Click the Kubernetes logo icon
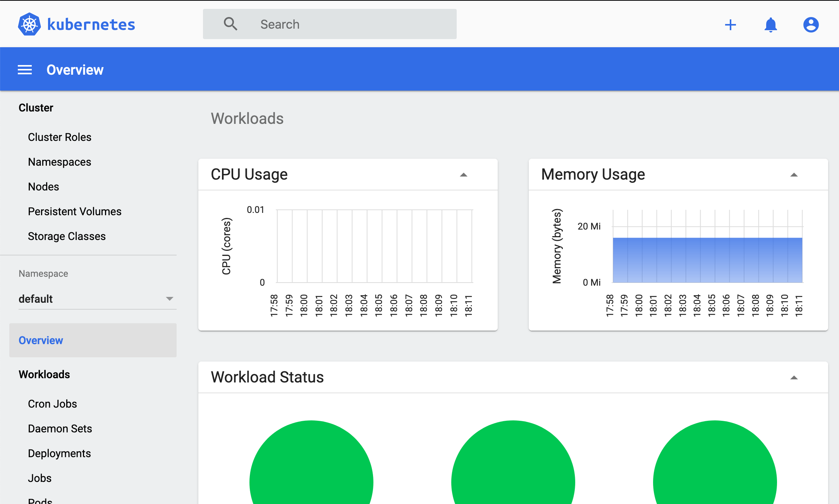The image size is (839, 504). (29, 24)
